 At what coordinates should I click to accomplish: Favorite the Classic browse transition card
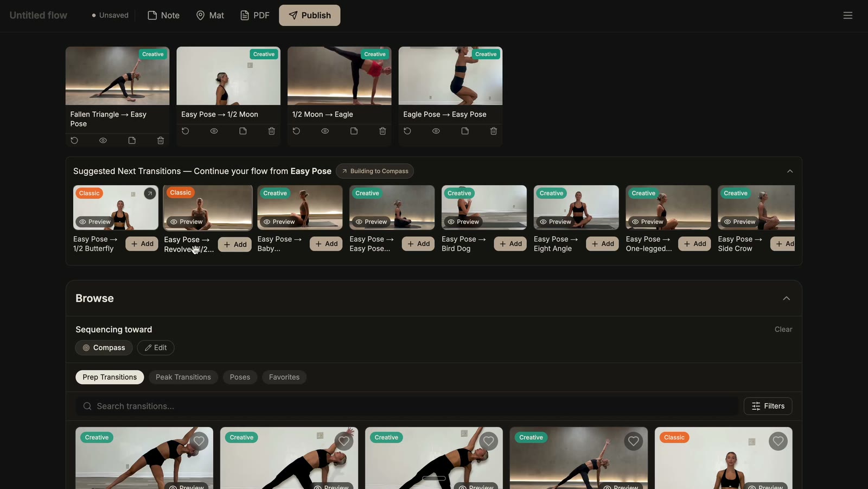778,441
